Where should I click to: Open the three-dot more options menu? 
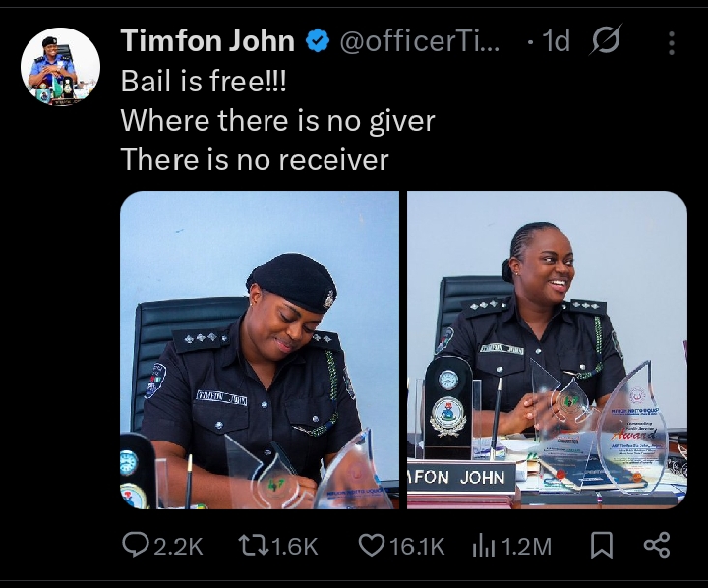point(672,43)
